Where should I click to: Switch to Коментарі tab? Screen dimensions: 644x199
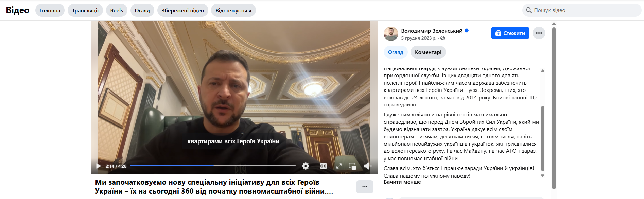coord(428,52)
